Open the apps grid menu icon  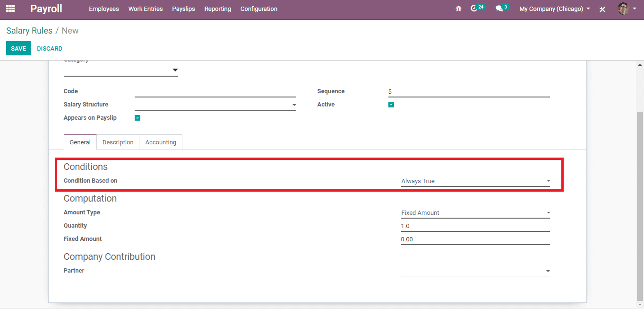(10, 9)
